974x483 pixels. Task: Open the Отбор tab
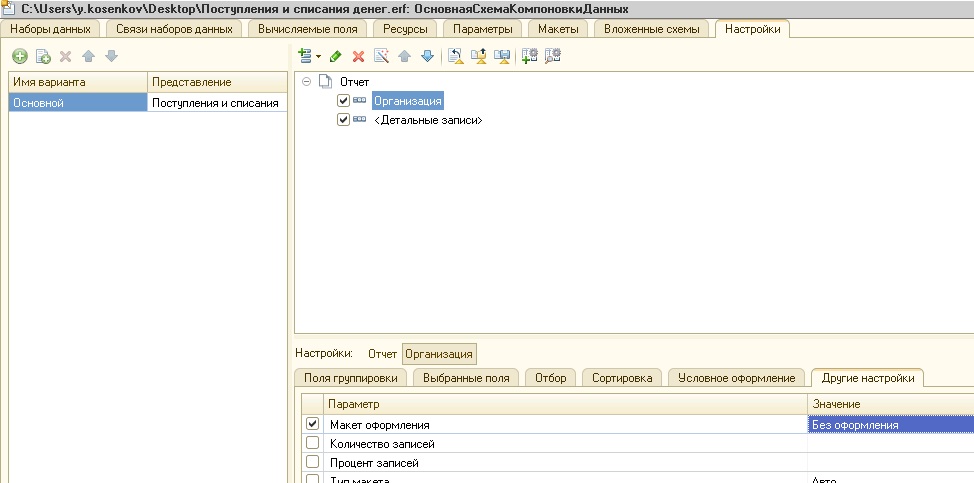point(550,377)
